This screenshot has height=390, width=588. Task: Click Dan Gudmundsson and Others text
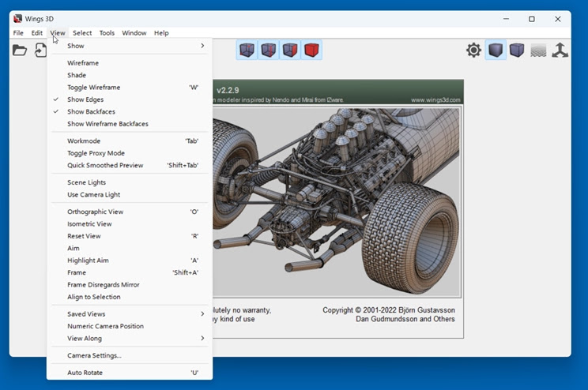pos(405,319)
